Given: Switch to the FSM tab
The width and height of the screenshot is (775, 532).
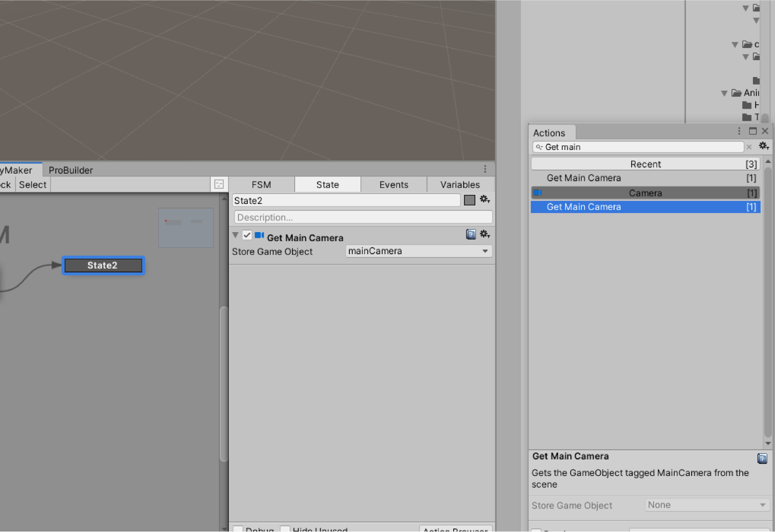Looking at the screenshot, I should pos(261,184).
